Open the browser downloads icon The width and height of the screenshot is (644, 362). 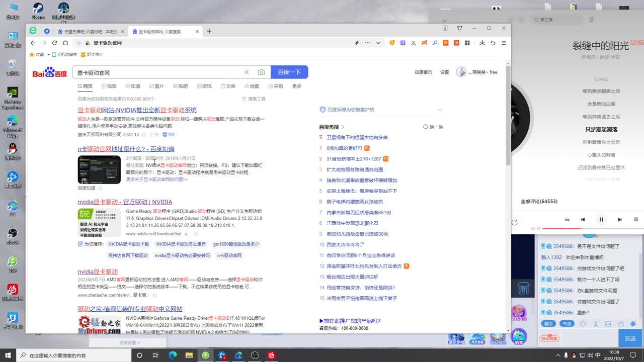[x=482, y=43]
